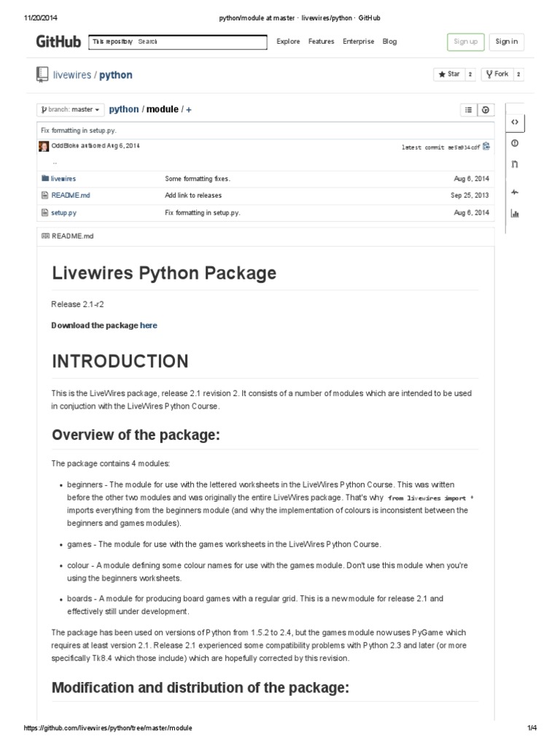Open the Explore menu item

(288, 42)
